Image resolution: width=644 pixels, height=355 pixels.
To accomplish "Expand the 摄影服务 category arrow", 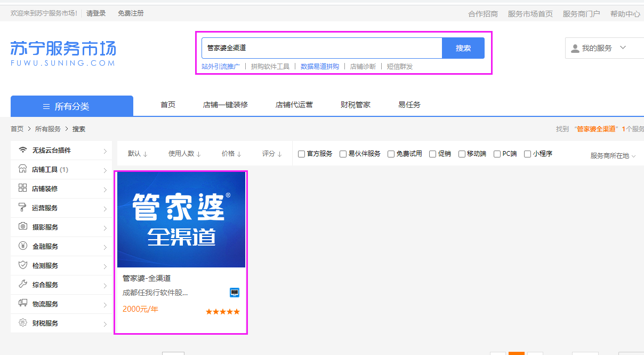I will [105, 228].
